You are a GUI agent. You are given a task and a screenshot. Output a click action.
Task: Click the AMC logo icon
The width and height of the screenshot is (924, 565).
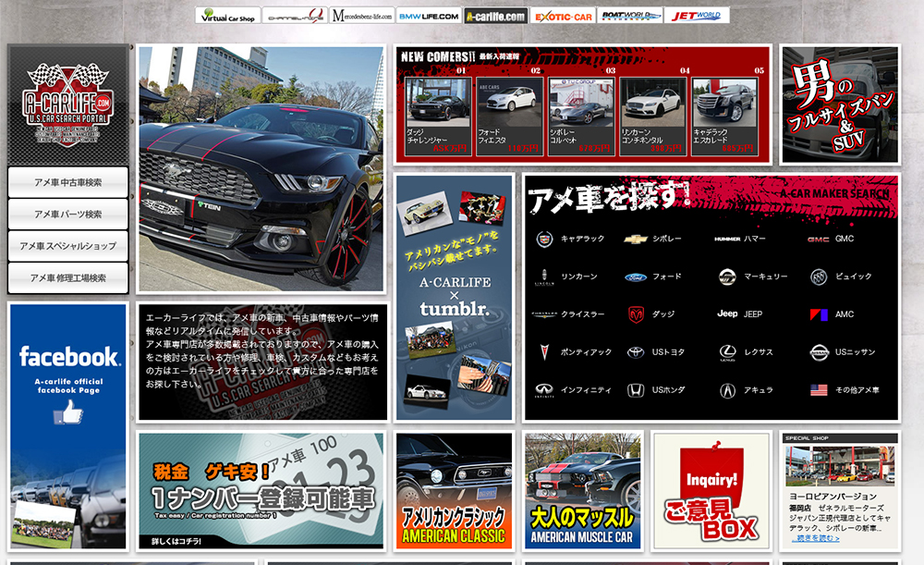pyautogui.click(x=819, y=314)
